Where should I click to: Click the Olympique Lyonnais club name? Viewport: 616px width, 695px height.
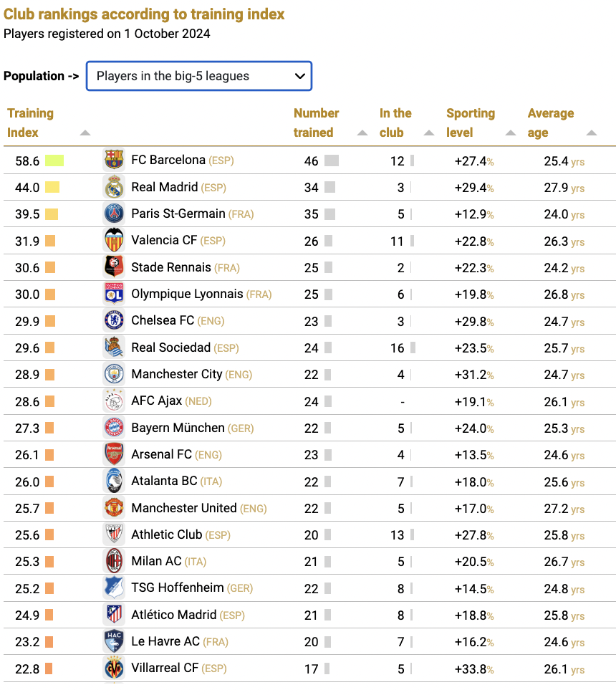point(187,294)
